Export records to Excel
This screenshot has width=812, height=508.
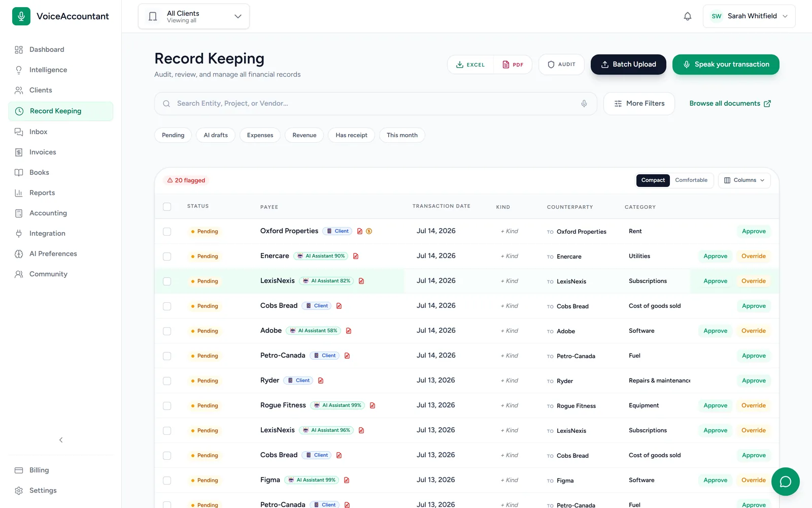point(470,65)
